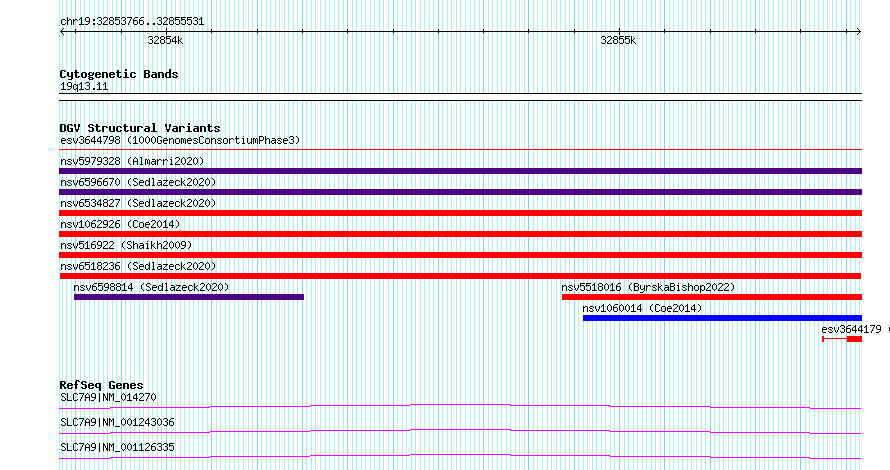Click the magenta SLC7A9|NM_001126335 transcript line
The width and height of the screenshot is (890, 470).
pyautogui.click(x=460, y=456)
